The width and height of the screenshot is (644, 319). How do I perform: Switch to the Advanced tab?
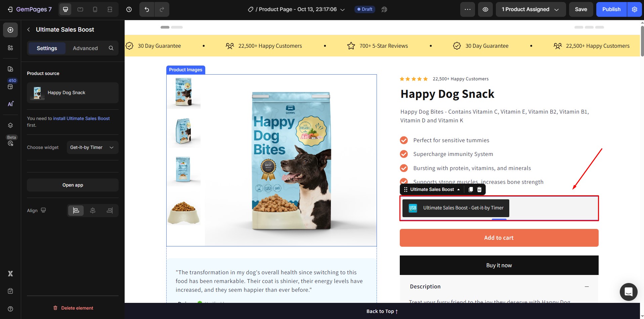pyautogui.click(x=85, y=48)
